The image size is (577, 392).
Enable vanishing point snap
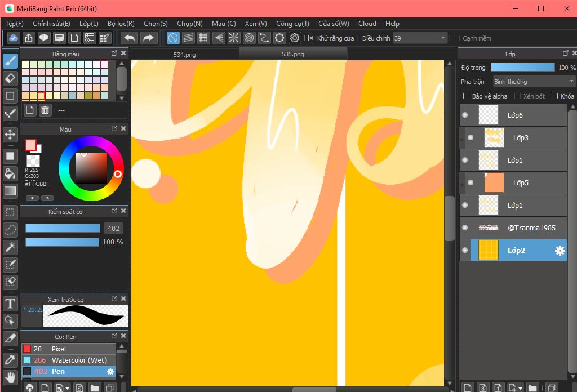pyautogui.click(x=219, y=38)
